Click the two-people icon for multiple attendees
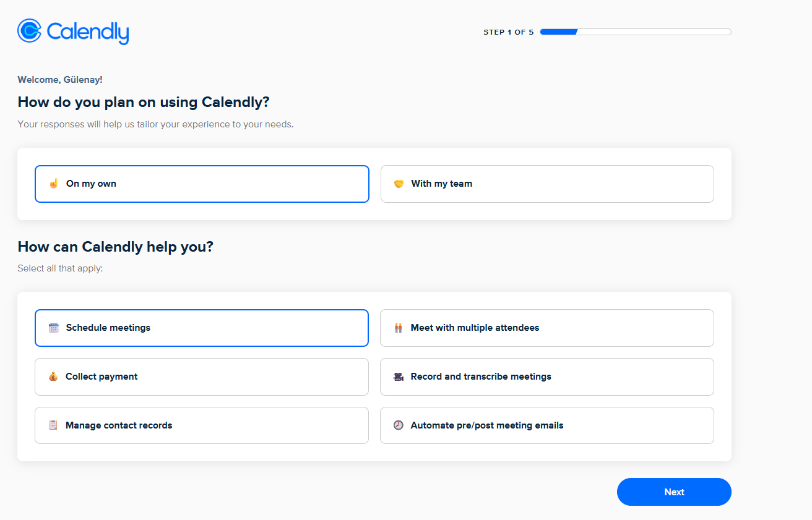 point(398,328)
